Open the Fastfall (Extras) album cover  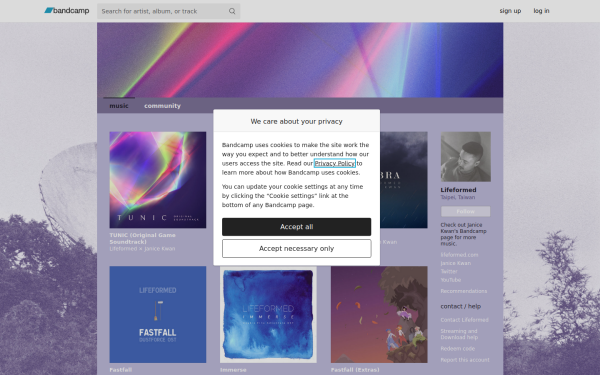pos(379,315)
